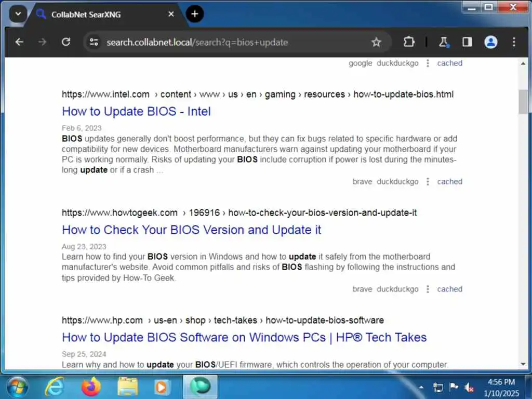
Task: Click the 'Aug 23, 2023' date text
Action: coord(84,247)
